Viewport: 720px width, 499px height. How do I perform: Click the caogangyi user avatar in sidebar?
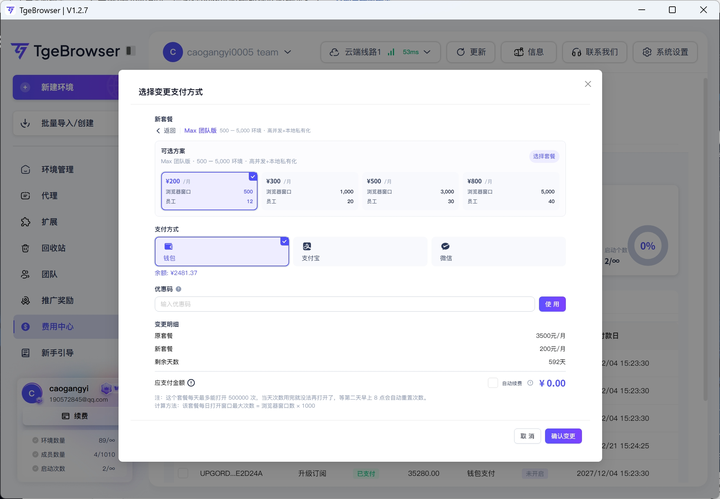point(32,393)
